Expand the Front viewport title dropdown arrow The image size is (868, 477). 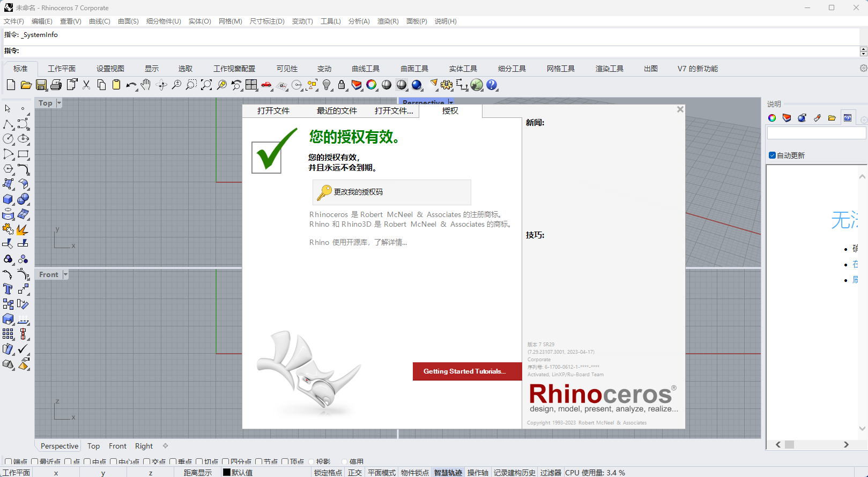click(x=65, y=274)
